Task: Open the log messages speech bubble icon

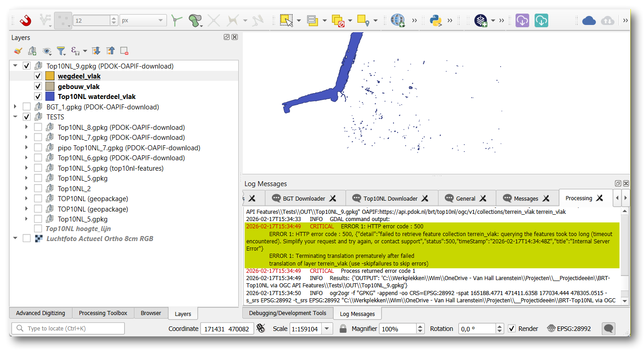Action: click(x=609, y=328)
